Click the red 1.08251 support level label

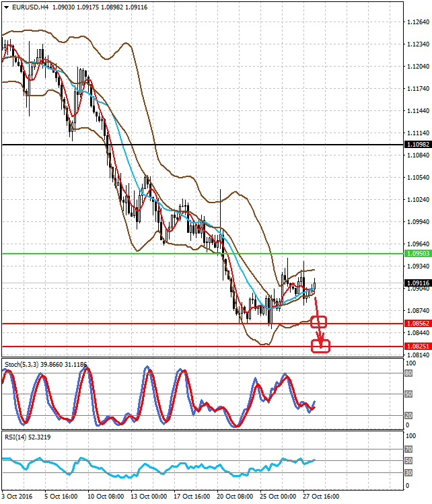(x=418, y=347)
